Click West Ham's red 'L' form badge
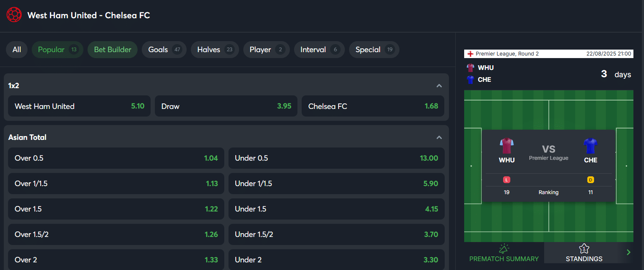The width and height of the screenshot is (644, 270). (506, 180)
